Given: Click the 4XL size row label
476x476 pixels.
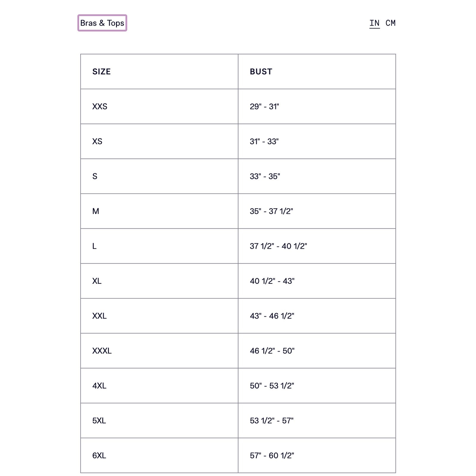Looking at the screenshot, I should (x=99, y=386).
